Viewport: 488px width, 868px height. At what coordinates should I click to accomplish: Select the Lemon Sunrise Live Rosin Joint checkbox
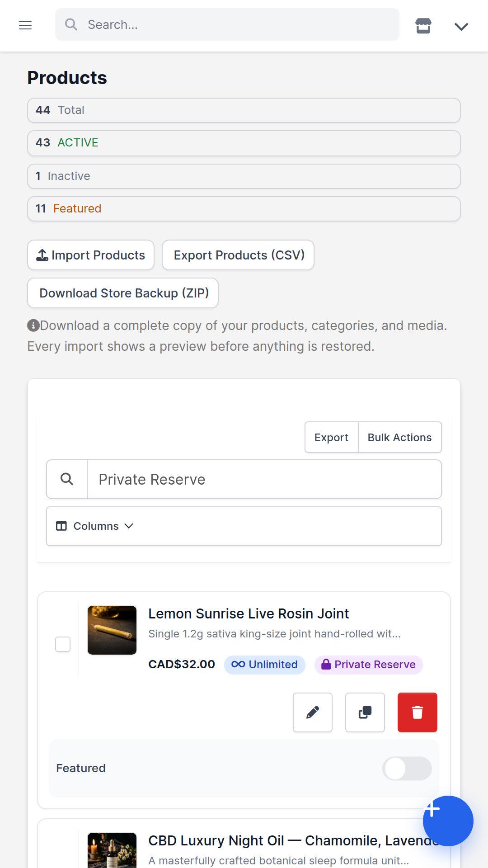coord(63,644)
